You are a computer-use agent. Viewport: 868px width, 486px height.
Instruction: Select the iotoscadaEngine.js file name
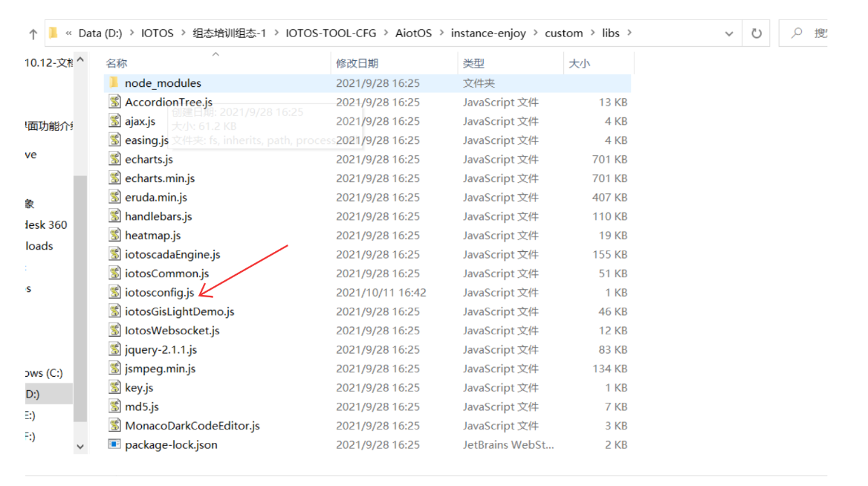click(172, 254)
